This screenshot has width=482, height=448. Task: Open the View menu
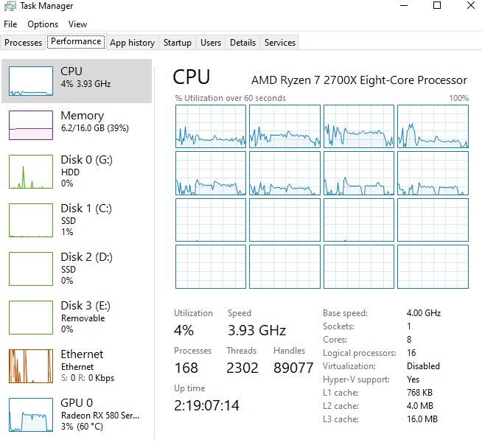pos(78,24)
